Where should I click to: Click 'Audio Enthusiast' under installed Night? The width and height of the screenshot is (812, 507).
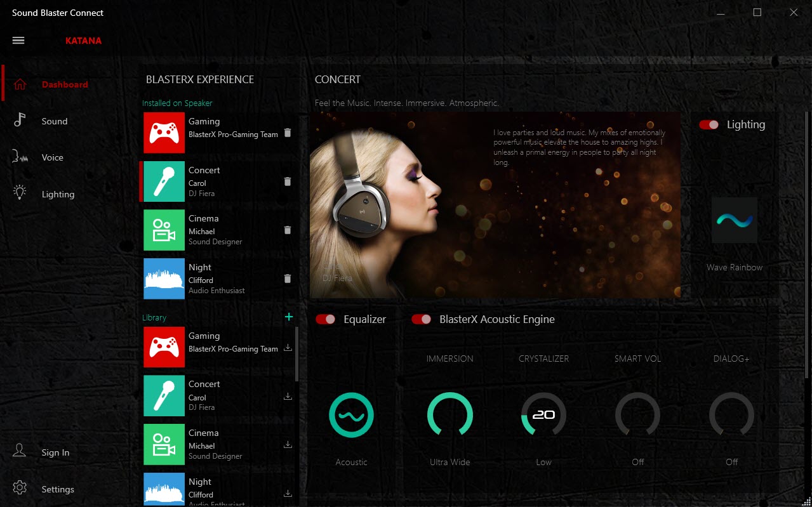[216, 291]
